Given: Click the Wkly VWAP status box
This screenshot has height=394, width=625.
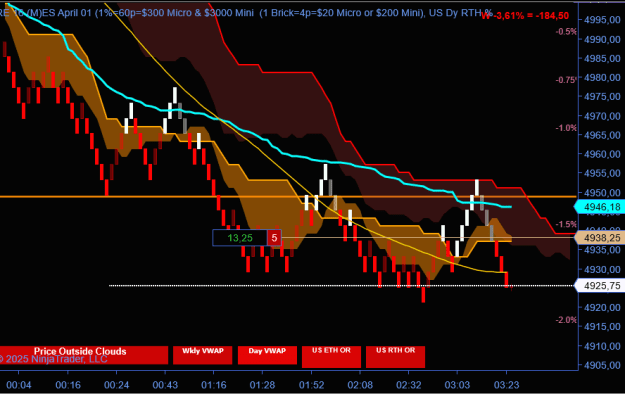Looking at the screenshot, I should [x=202, y=355].
